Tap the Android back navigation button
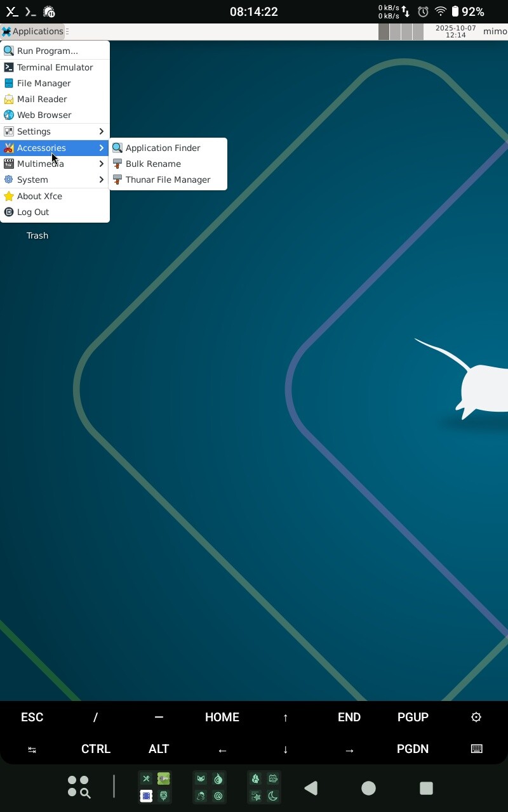 [x=311, y=788]
